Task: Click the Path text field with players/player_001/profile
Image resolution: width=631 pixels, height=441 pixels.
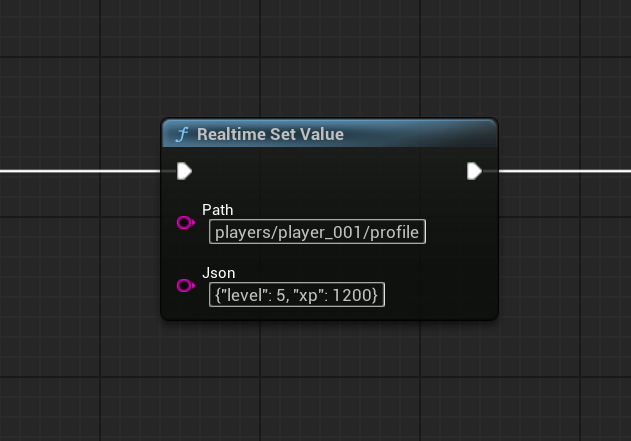Action: pyautogui.click(x=317, y=232)
